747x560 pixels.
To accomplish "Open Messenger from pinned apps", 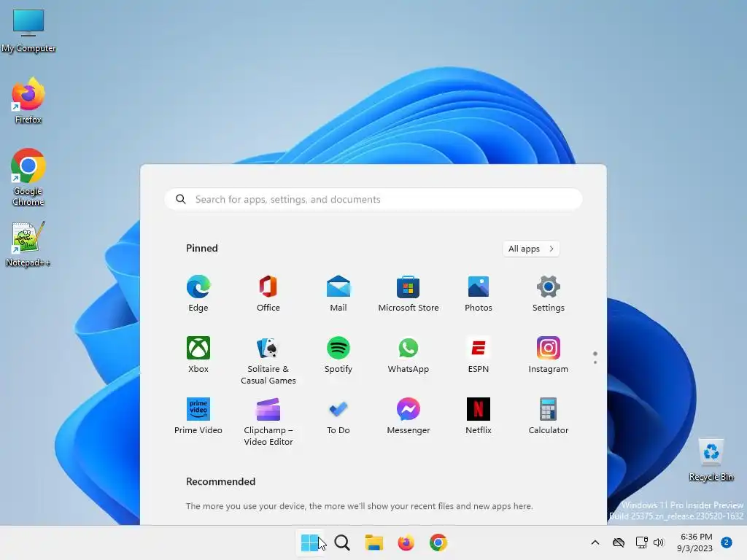I will [409, 415].
